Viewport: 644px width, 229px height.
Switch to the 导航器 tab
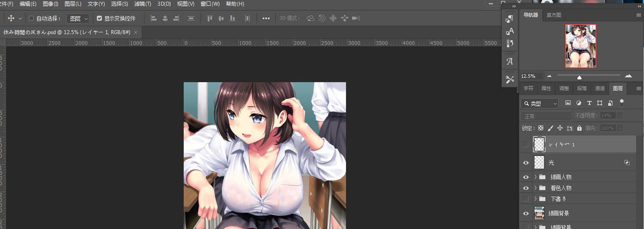531,15
